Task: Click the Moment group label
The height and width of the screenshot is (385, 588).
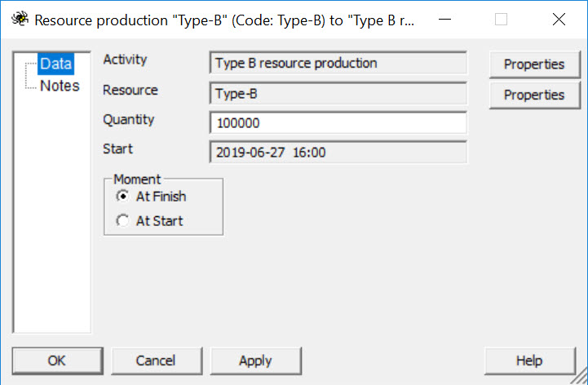Action: coord(137,179)
